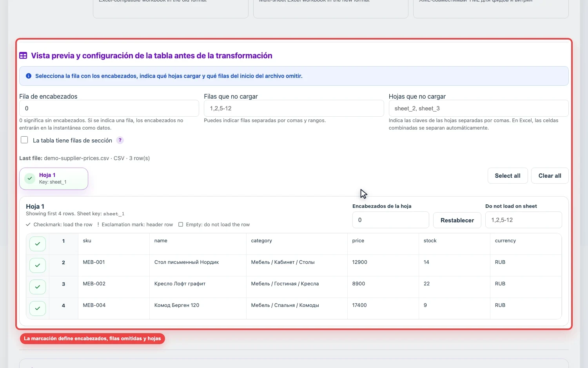This screenshot has width=588, height=368.
Task: Click cell 'MEB-002'
Action: pos(114,287)
